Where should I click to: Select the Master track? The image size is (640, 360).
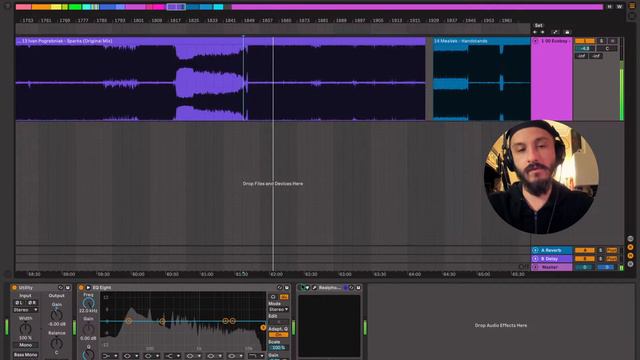pyautogui.click(x=551, y=267)
